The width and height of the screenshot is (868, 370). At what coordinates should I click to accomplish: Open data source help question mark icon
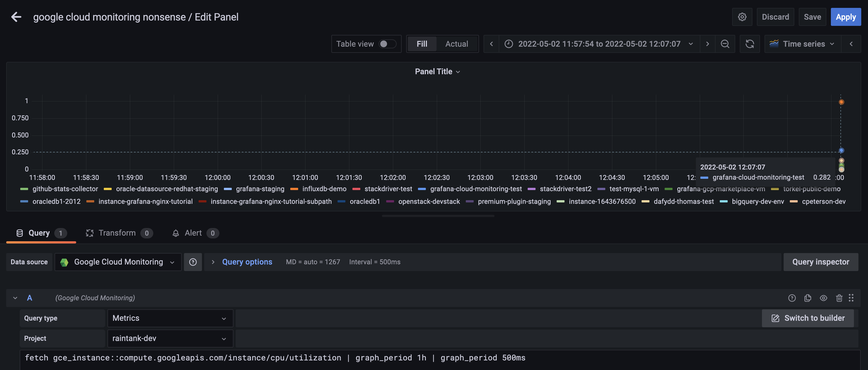(193, 262)
